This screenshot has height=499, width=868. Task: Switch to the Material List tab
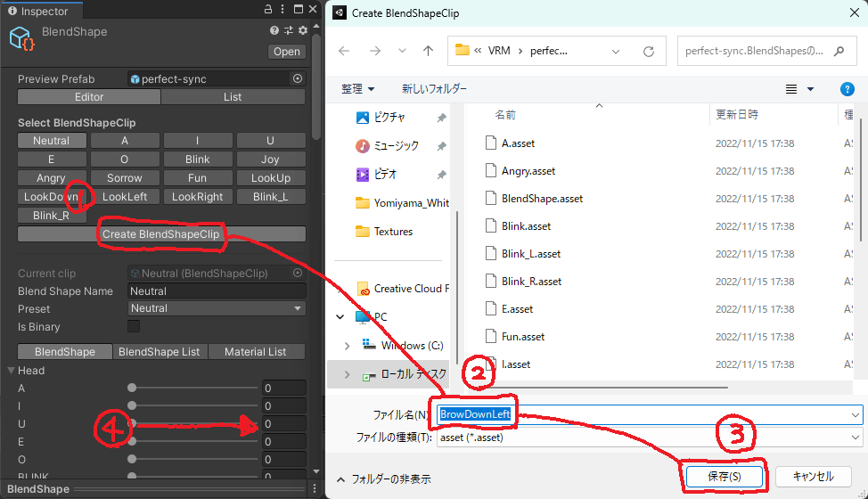(256, 352)
